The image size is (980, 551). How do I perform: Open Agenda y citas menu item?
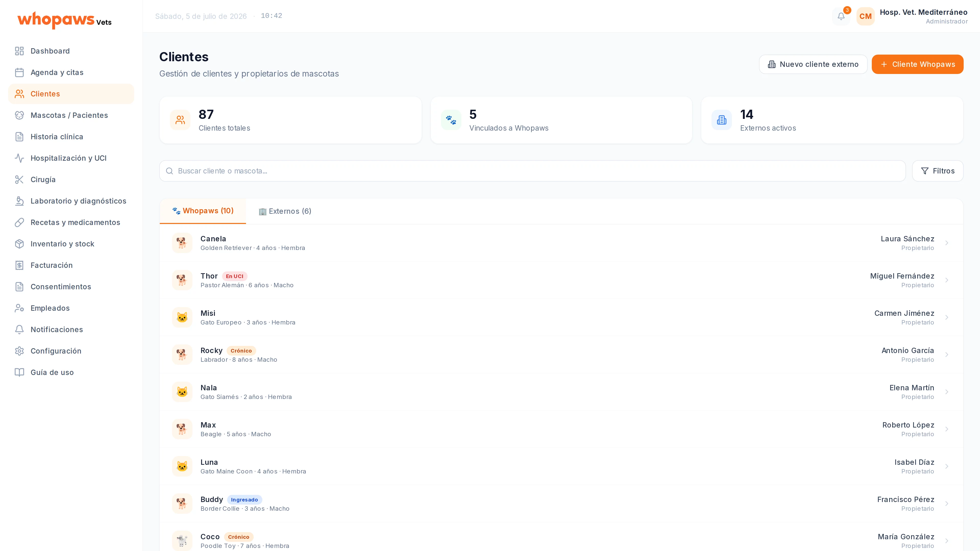71,72
